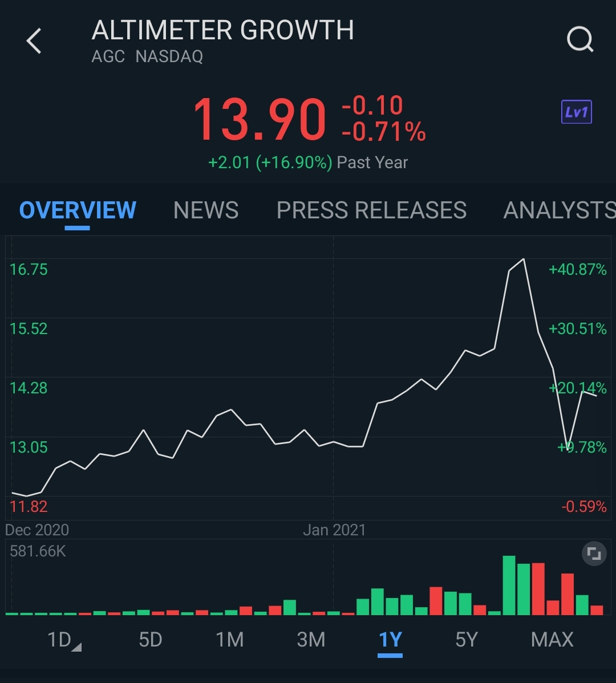This screenshot has height=683, width=616.
Task: Tap the 14.28 price axis label
Action: point(29,388)
